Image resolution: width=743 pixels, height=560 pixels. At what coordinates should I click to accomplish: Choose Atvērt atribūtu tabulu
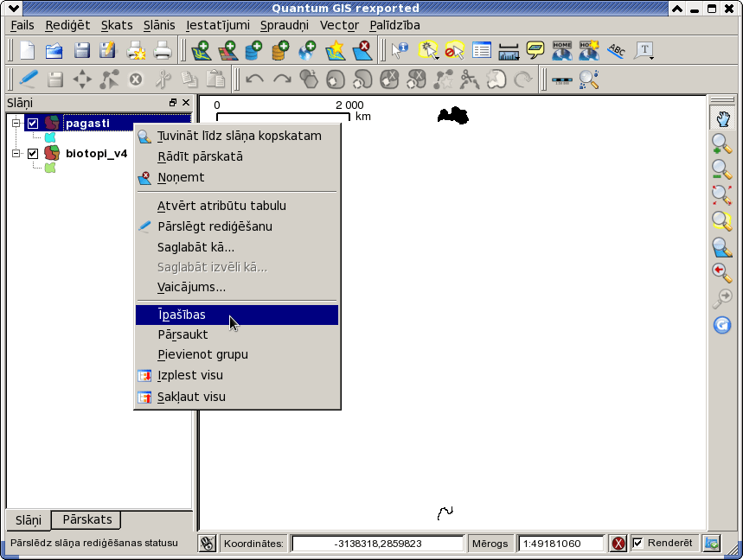click(237, 206)
